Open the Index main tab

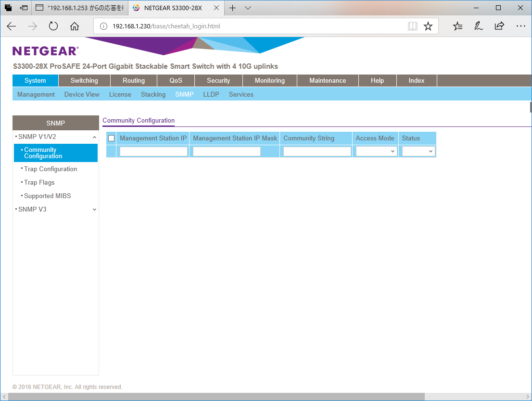[x=417, y=81]
